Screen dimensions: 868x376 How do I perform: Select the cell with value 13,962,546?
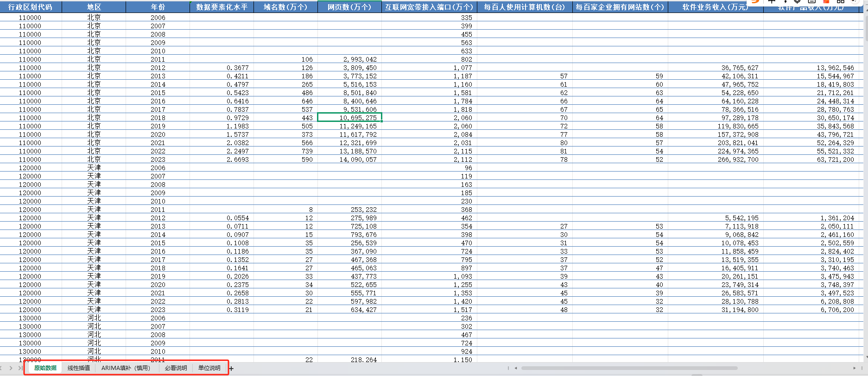click(x=811, y=68)
